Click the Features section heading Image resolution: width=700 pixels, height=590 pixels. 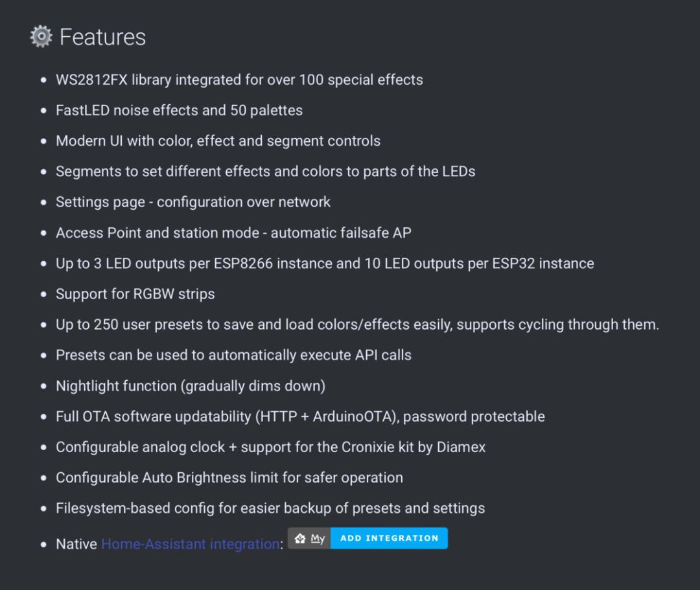pyautogui.click(x=102, y=38)
